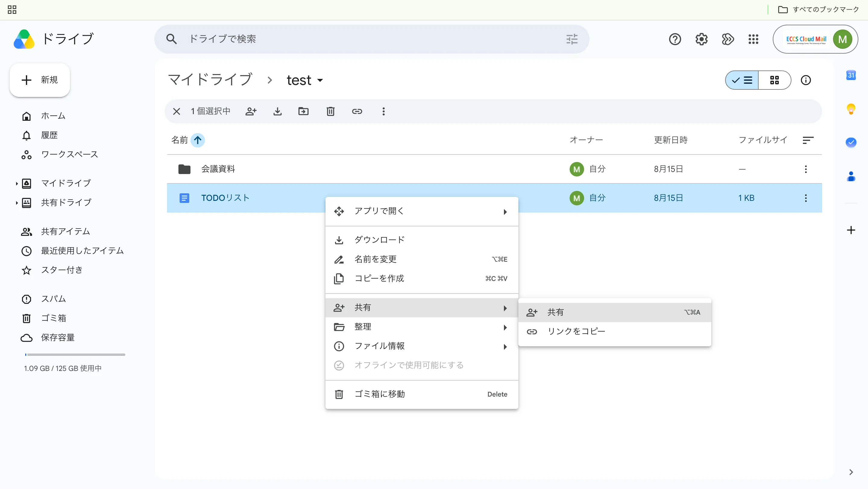Choose ダウンロード from context menu

422,240
